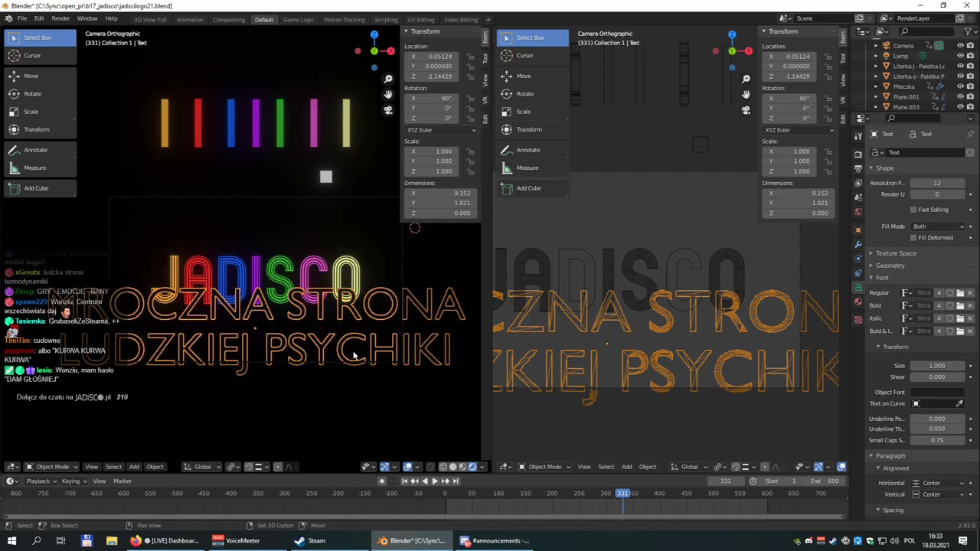Open Object menu in right viewport header
This screenshot has width=980, height=551.
coord(647,467)
